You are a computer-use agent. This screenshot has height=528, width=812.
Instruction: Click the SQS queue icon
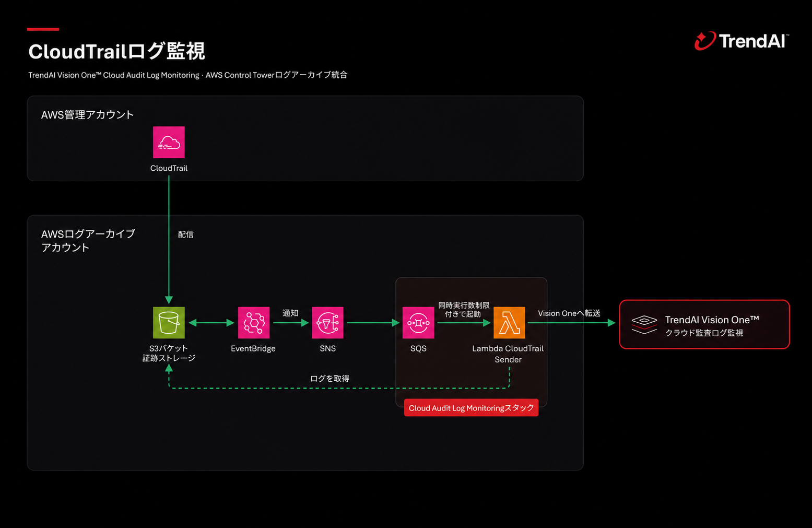tap(418, 323)
